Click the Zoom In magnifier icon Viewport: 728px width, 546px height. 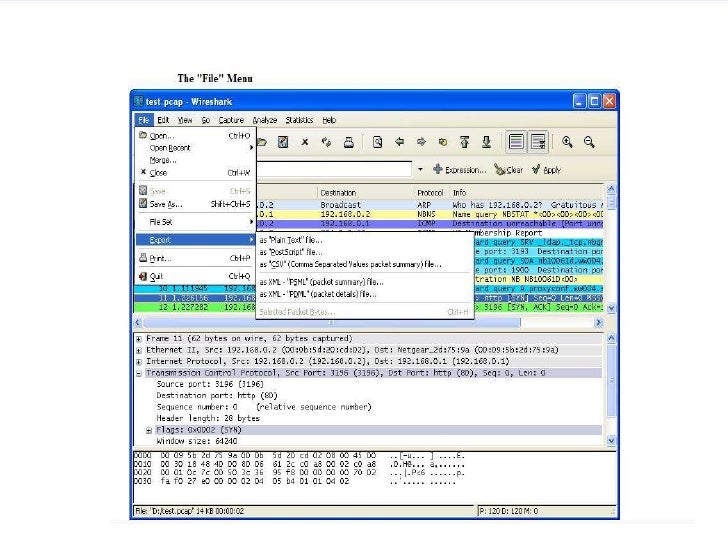[567, 142]
